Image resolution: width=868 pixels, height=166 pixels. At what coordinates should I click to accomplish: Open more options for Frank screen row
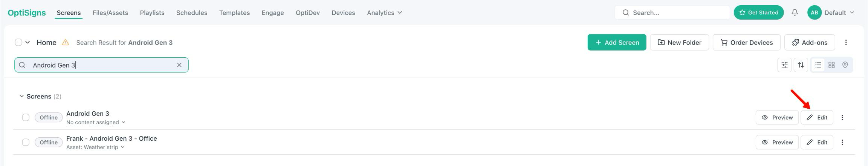[842, 142]
